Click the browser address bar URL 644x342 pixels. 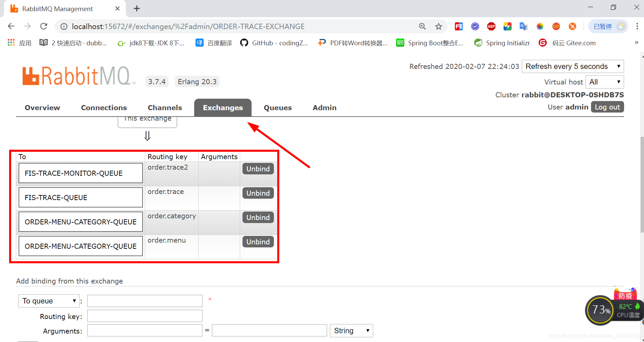tap(188, 26)
